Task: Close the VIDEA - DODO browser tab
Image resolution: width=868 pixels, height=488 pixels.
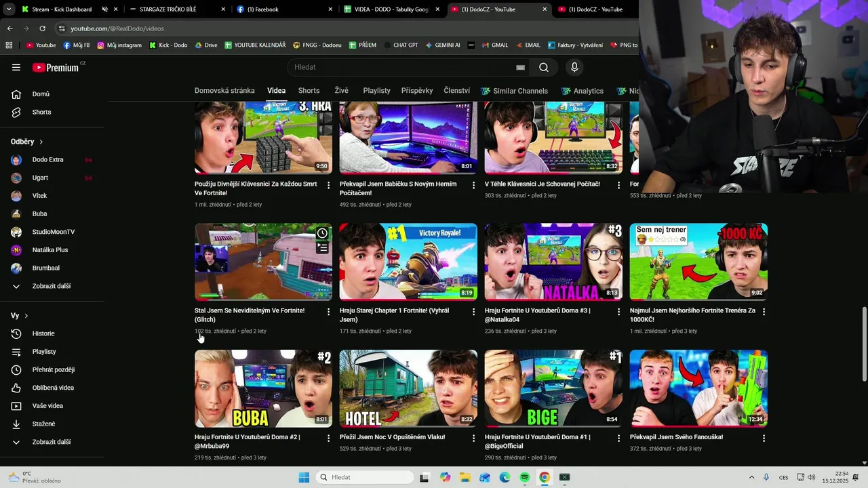Action: click(437, 9)
